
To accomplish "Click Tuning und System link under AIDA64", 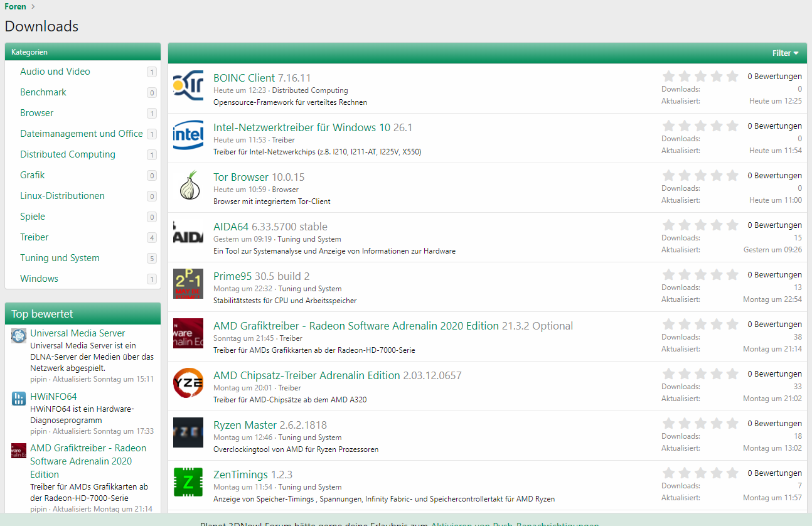I will (x=309, y=239).
